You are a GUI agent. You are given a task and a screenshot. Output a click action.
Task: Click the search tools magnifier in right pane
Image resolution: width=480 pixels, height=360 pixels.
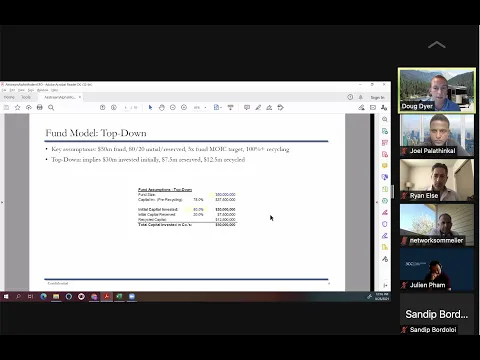pyautogui.click(x=385, y=119)
